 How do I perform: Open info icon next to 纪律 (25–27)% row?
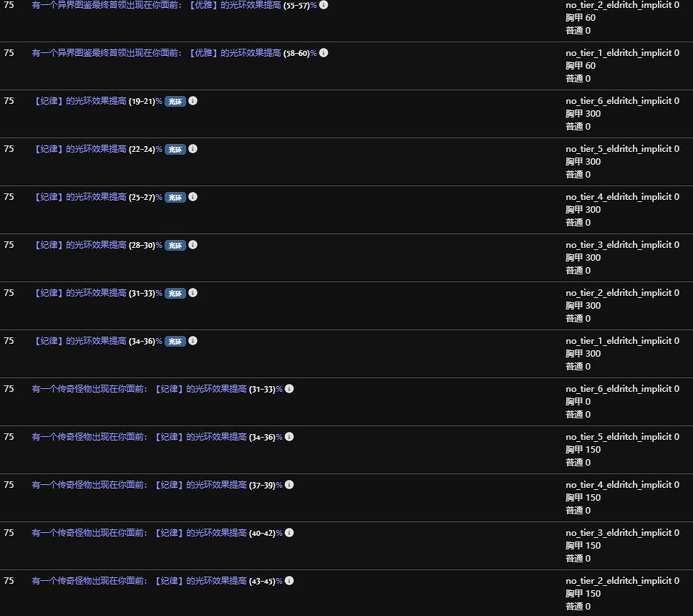click(x=193, y=197)
